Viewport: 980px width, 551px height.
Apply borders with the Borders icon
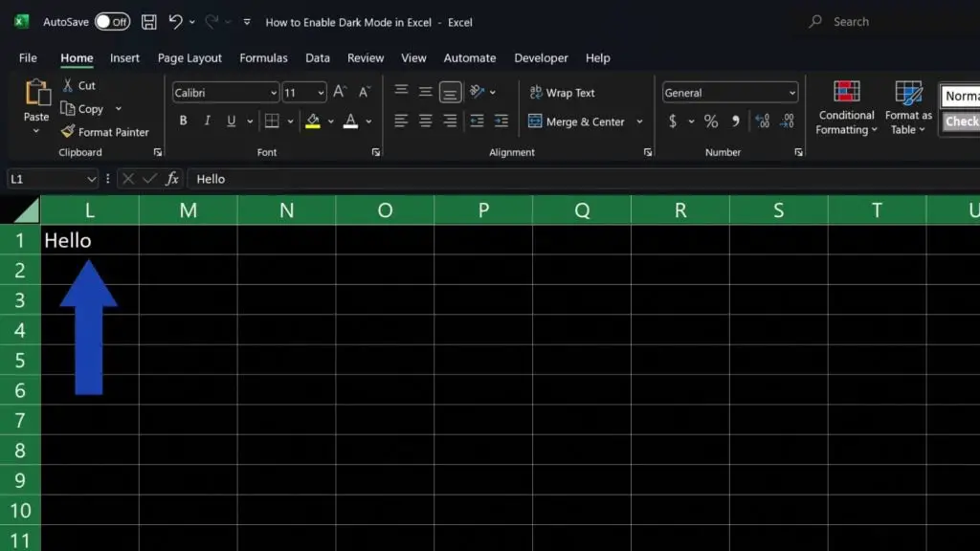coord(272,121)
